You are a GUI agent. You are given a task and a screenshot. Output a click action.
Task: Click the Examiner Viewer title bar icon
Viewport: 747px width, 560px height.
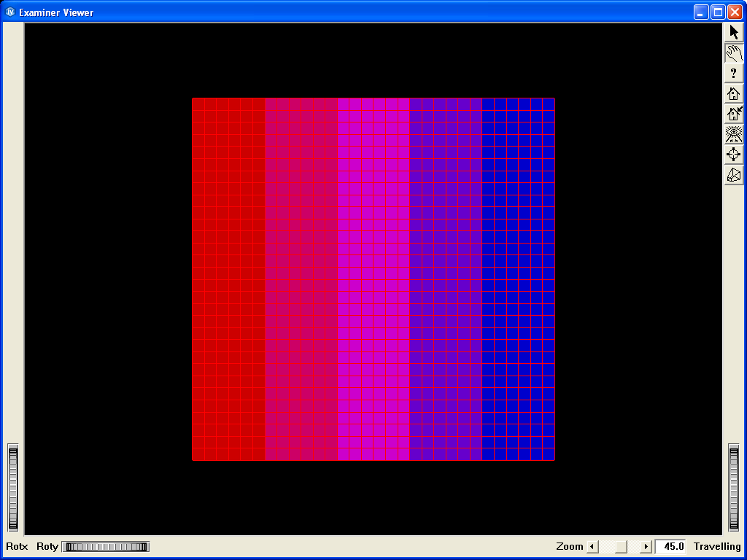tap(10, 12)
